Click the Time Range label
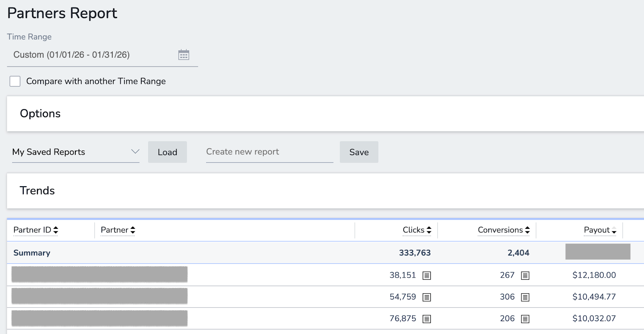The height and width of the screenshot is (334, 644). pos(29,37)
